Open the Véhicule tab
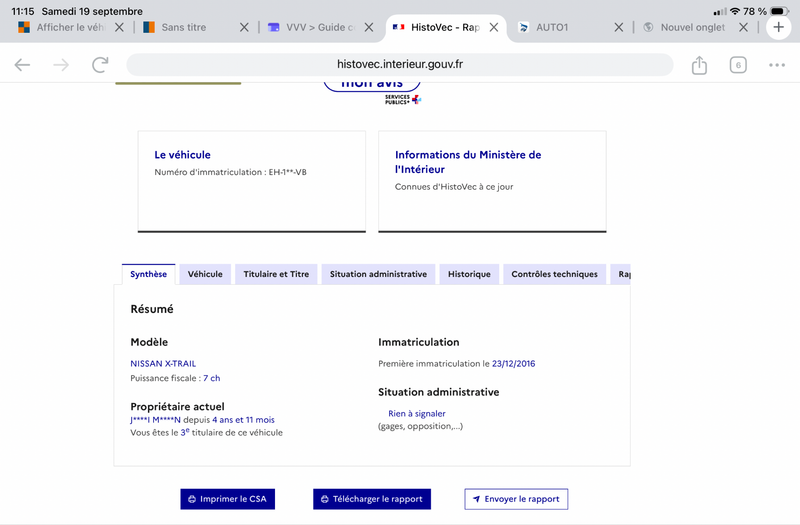Image resolution: width=800 pixels, height=525 pixels. (205, 274)
